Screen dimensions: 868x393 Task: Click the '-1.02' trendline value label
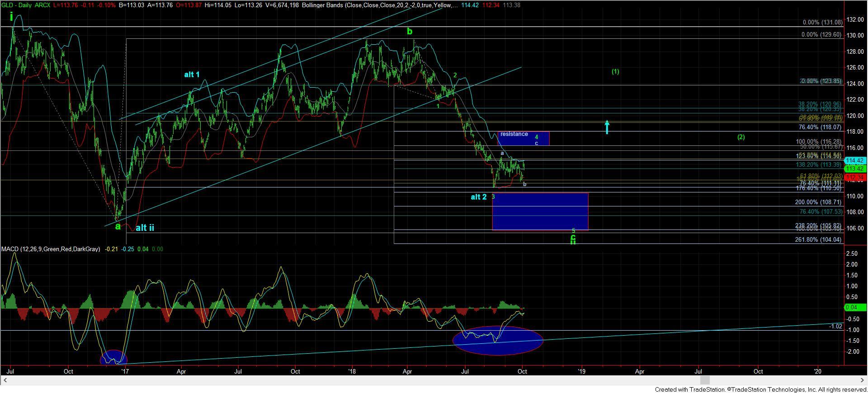[x=836, y=326]
